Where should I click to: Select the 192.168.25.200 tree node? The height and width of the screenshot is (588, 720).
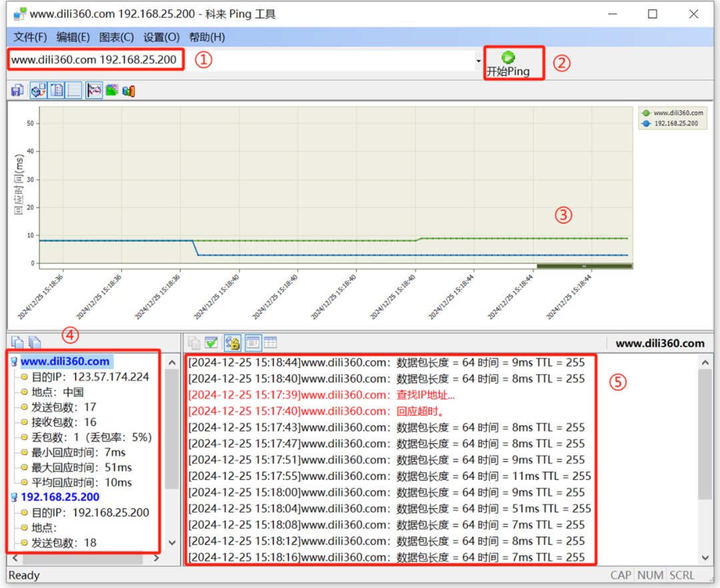(x=60, y=497)
